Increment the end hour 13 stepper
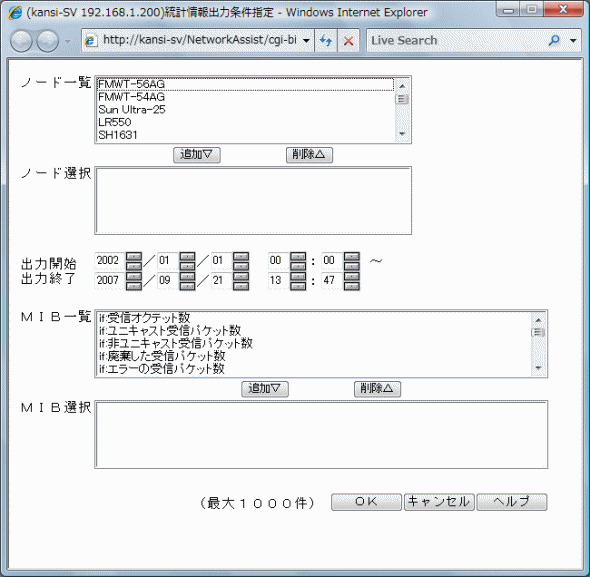The image size is (590, 577). coord(298,277)
